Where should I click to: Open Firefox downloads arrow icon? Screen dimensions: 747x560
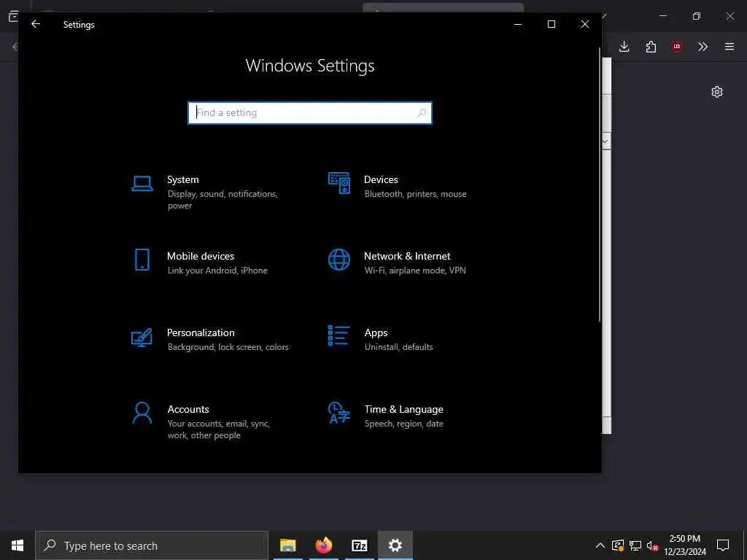point(624,47)
